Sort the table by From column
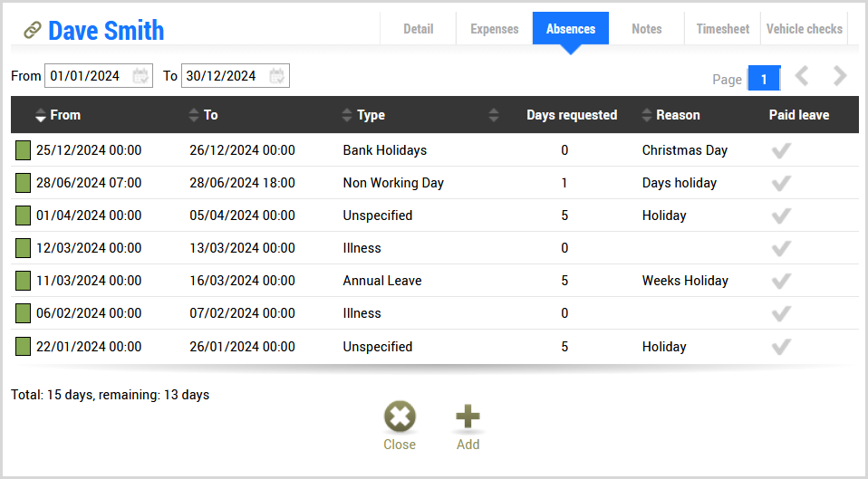 pos(41,115)
